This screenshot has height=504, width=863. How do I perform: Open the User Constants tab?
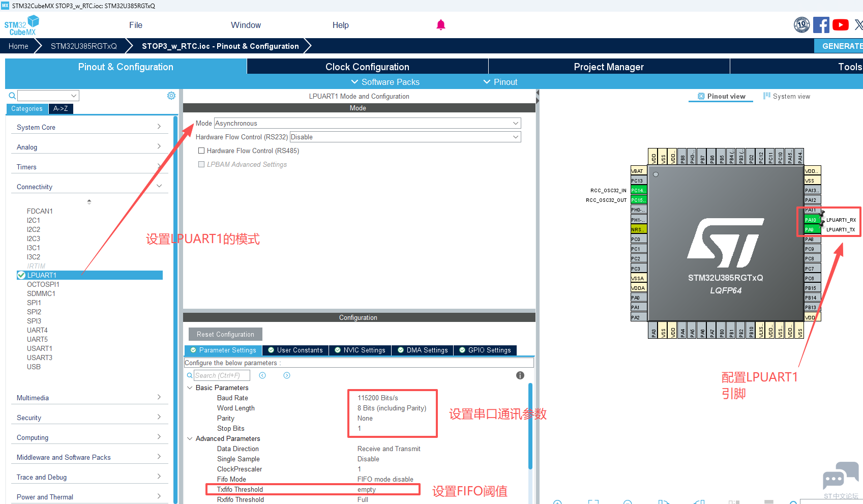tap(295, 350)
